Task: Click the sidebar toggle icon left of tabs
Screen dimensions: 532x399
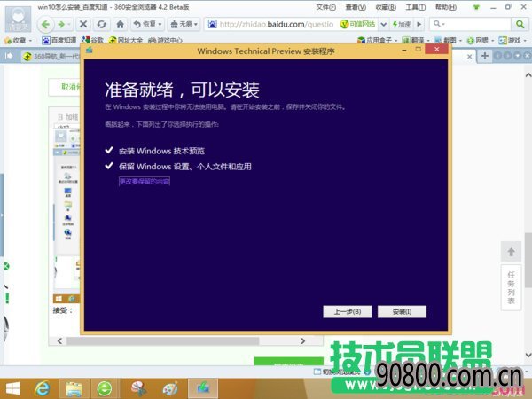Action: (x=9, y=56)
